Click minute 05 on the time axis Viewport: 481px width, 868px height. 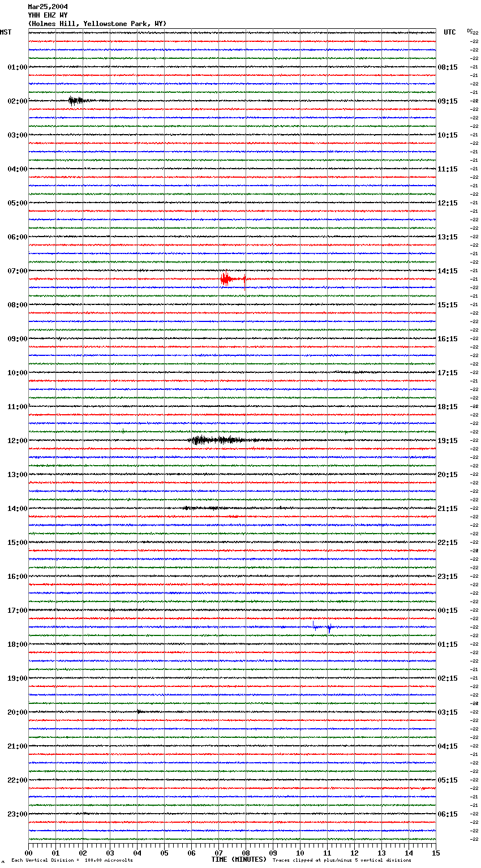coord(164,853)
